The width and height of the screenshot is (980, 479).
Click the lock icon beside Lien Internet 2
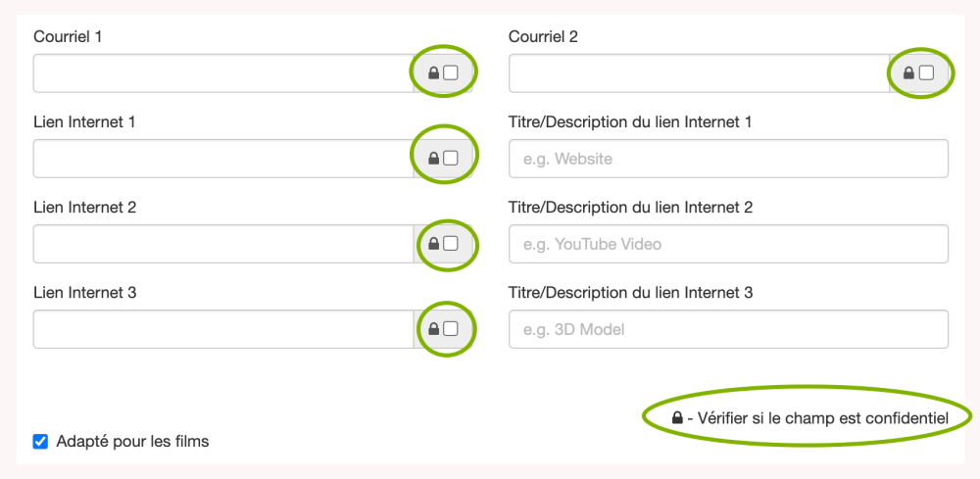[x=434, y=244]
